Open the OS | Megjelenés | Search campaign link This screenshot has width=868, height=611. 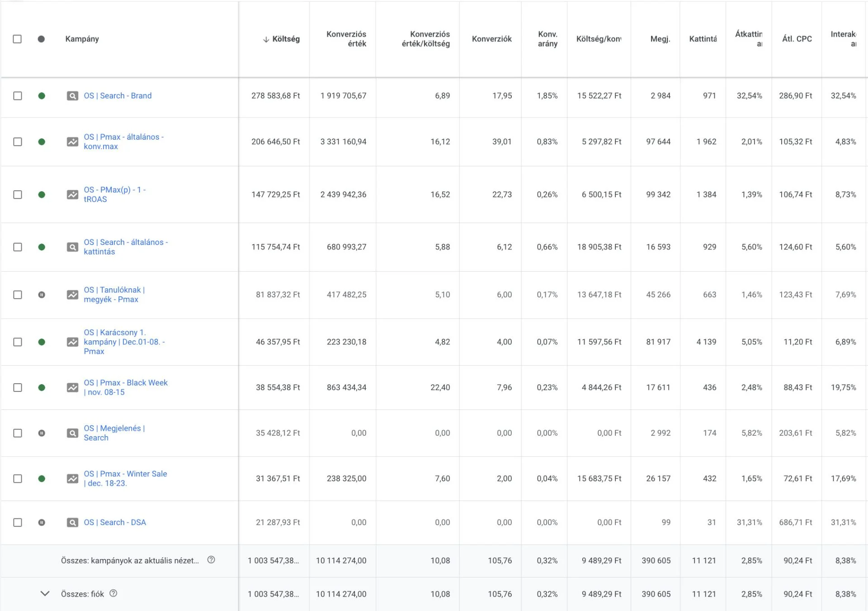click(114, 433)
